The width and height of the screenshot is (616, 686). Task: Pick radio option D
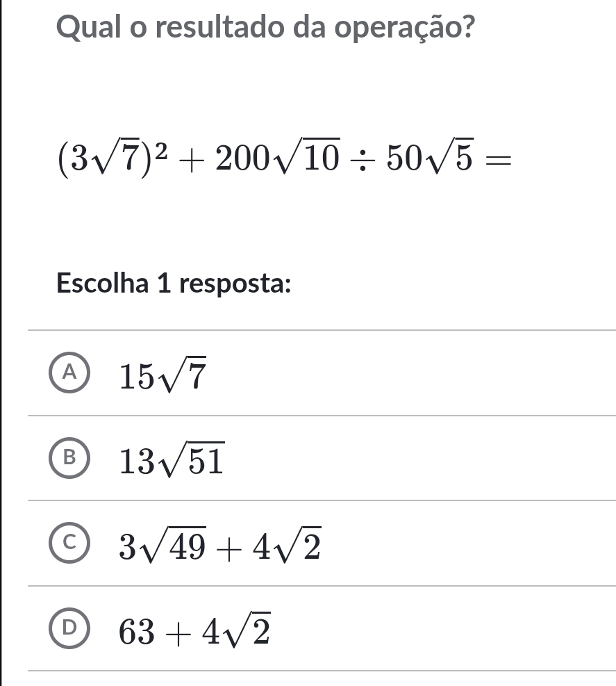[69, 628]
